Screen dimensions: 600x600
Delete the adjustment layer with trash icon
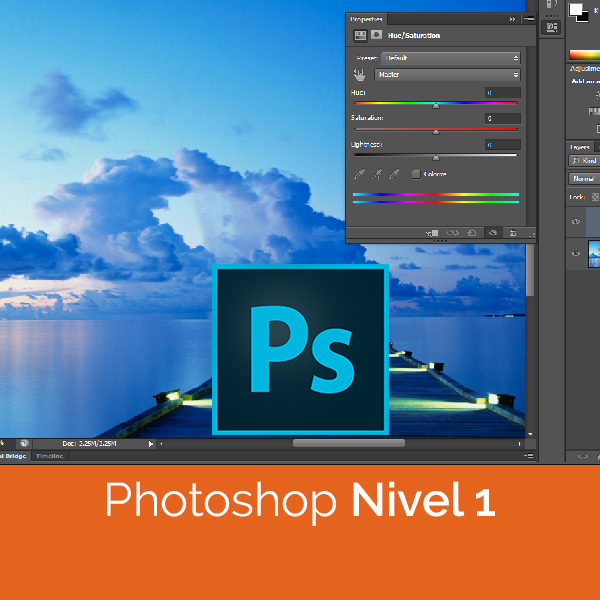pos(511,233)
